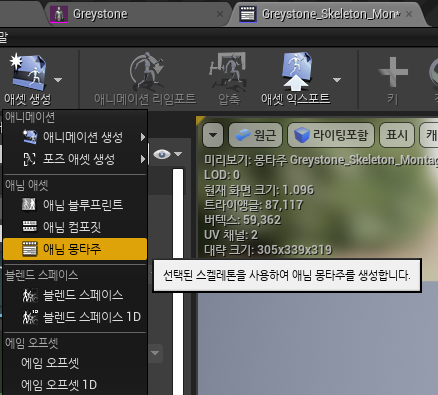438x395 pixels.
Task: Select 애님 블루프린트 menu entry
Action: click(x=75, y=205)
